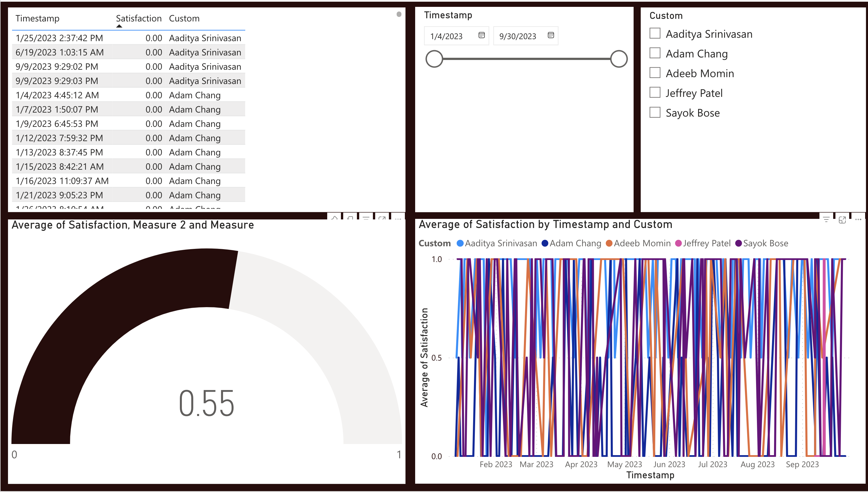Click the left handle of Timestamp slider
Image resolution: width=868 pixels, height=492 pixels.
(x=434, y=59)
